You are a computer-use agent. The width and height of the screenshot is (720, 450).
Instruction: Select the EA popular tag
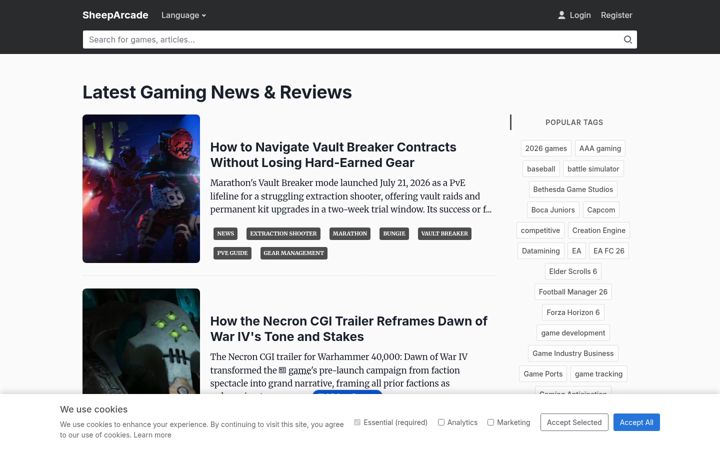coord(577,251)
